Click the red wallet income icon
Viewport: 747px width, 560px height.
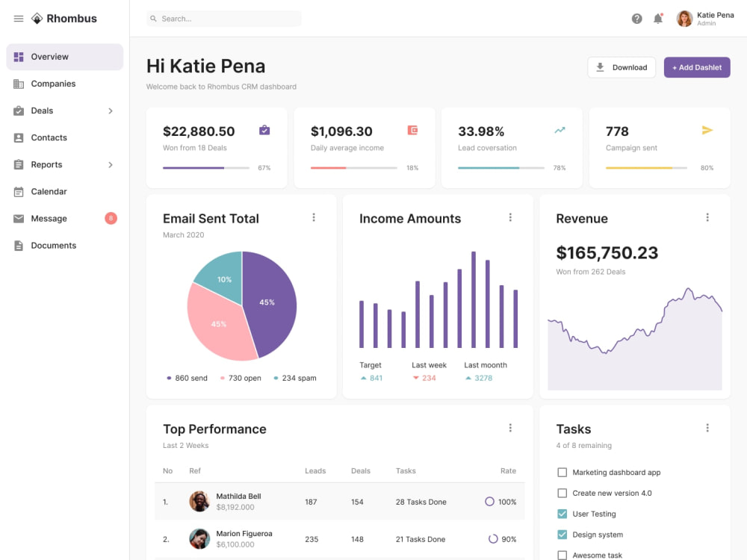pyautogui.click(x=412, y=130)
